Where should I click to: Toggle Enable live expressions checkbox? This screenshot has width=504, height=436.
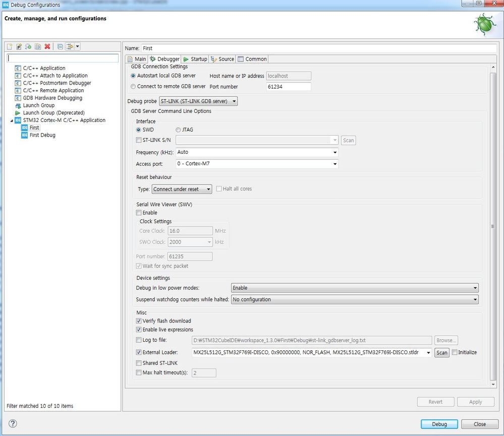pyautogui.click(x=139, y=330)
